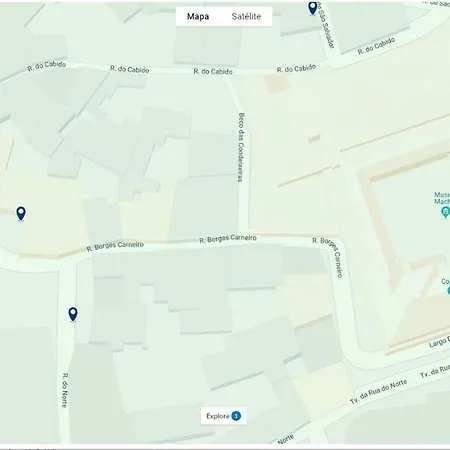Click the R. Borges Carneiro label nearest R. do Norte

[115, 246]
